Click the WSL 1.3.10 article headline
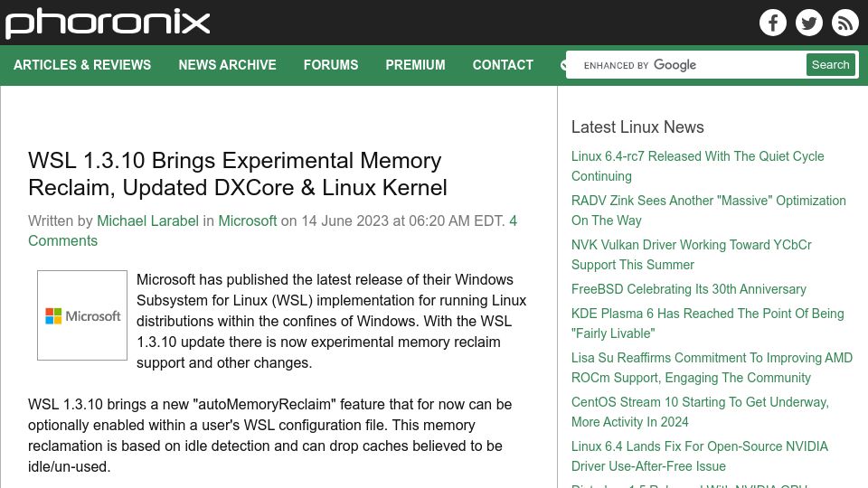This screenshot has height=488, width=868. pos(238,174)
